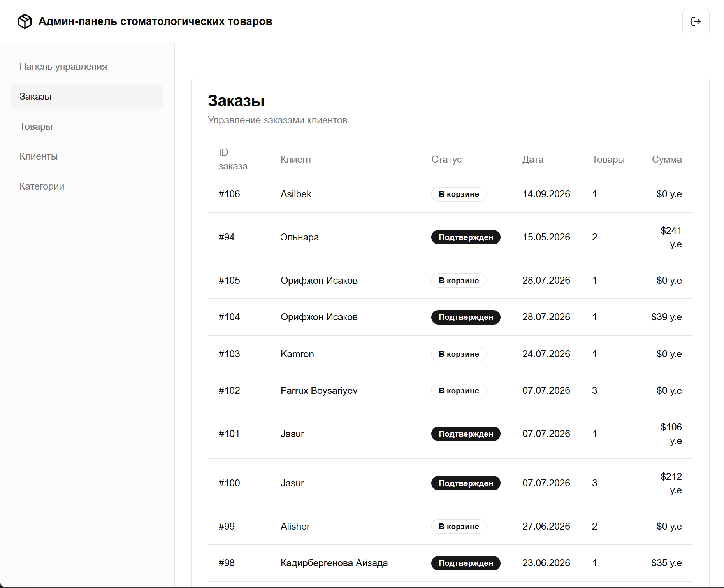This screenshot has width=724, height=588.
Task: Click date 14.09.2026
Action: click(546, 194)
